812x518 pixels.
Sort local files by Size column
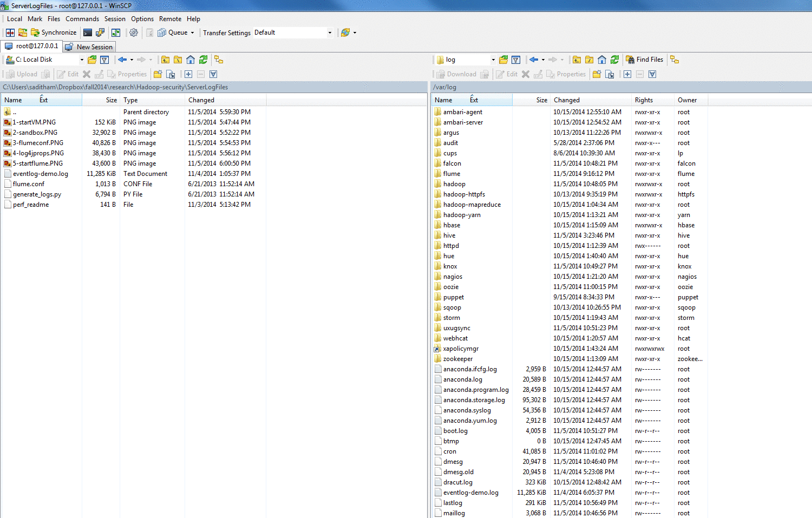coord(101,100)
